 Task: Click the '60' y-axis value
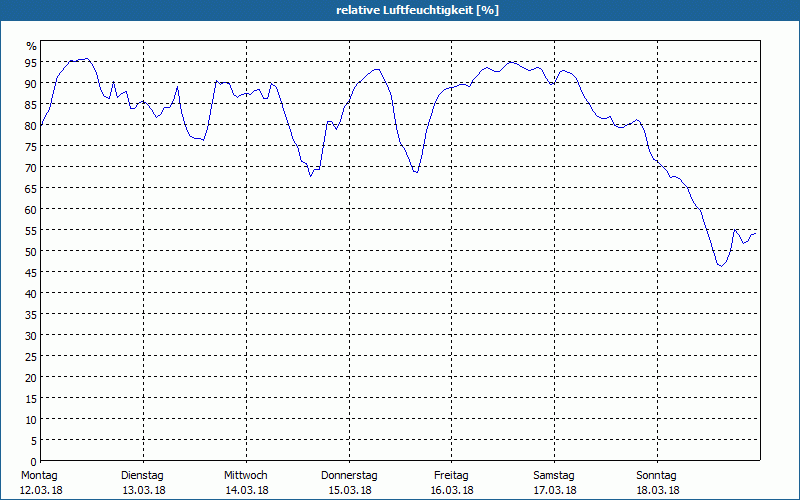click(x=31, y=210)
